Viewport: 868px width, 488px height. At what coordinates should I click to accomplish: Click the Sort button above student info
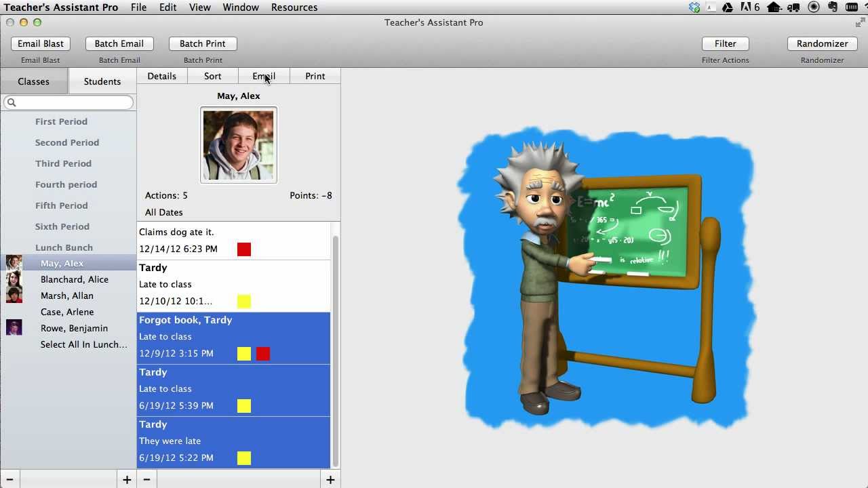(213, 76)
